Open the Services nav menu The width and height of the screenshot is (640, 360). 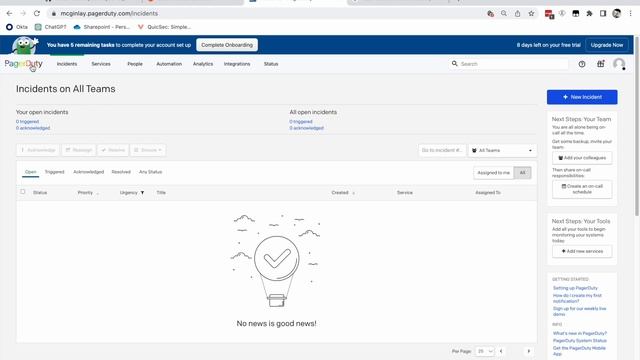[101, 64]
